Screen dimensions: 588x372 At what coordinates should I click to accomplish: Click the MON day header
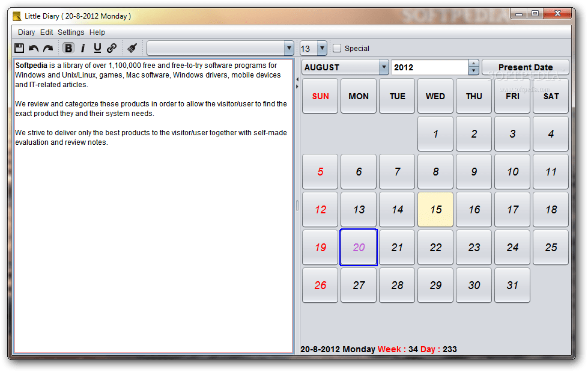[359, 96]
